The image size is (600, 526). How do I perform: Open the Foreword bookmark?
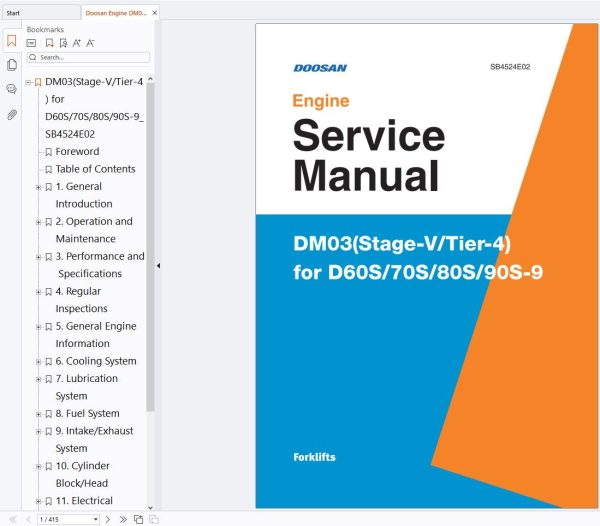tap(77, 151)
